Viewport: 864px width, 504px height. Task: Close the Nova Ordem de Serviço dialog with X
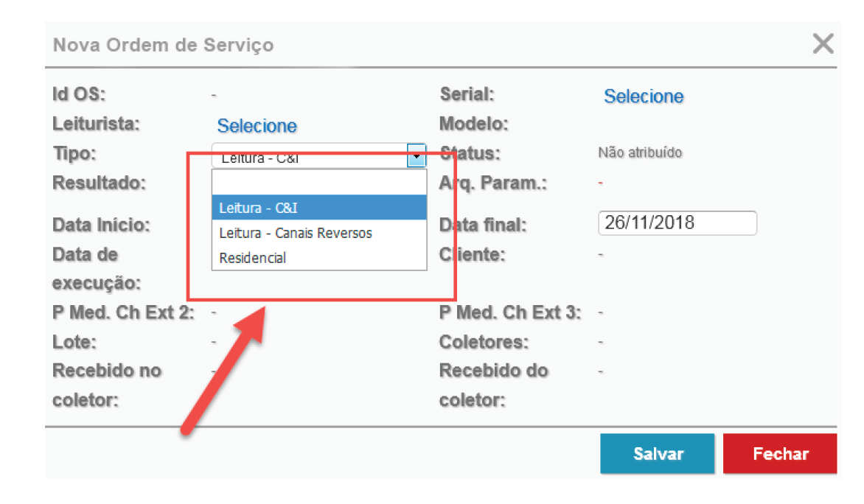click(823, 44)
